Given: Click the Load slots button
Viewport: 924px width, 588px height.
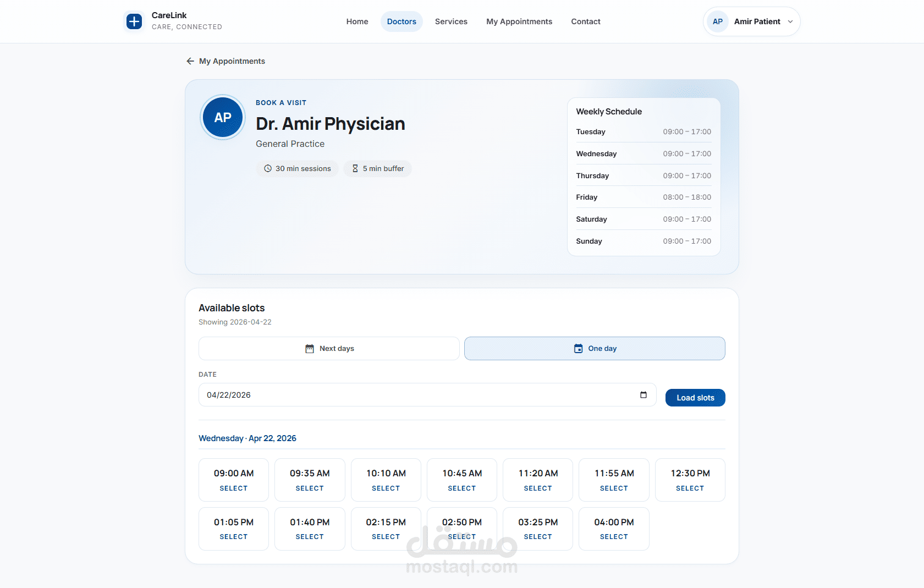Looking at the screenshot, I should 695,398.
